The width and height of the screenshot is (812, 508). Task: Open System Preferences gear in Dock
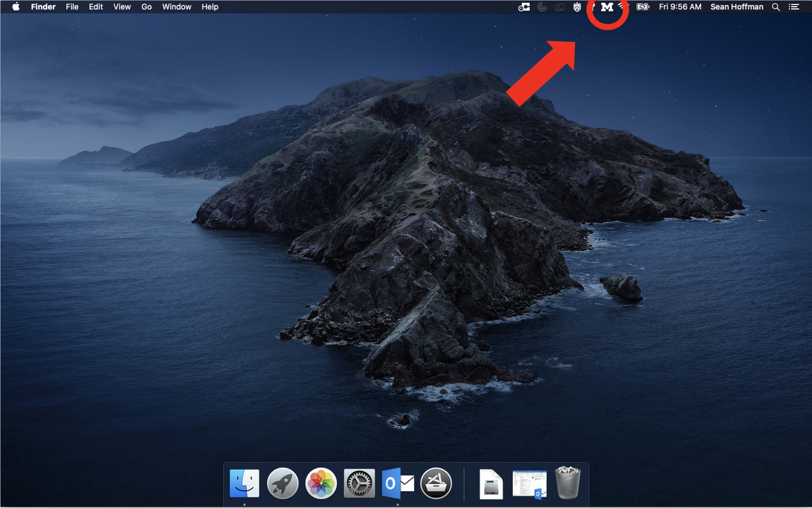359,483
